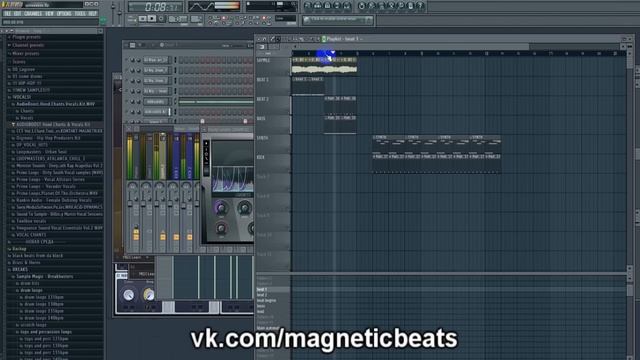This screenshot has height=360, width=640.
Task: Open the TOOLS menu
Action: pos(80,14)
